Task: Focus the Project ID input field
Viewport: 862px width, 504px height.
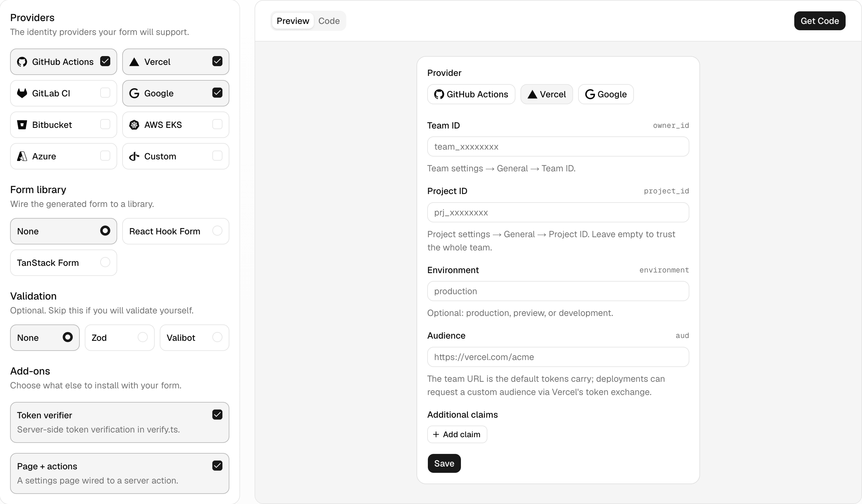Action: (558, 212)
